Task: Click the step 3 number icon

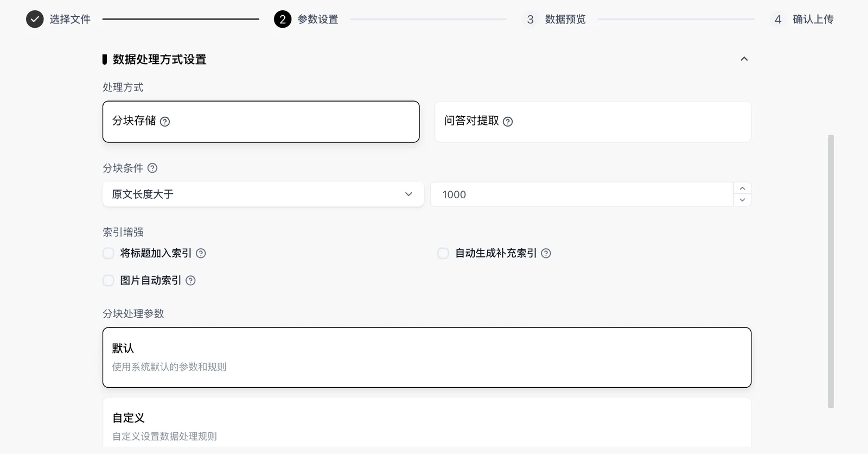Action: 530,19
